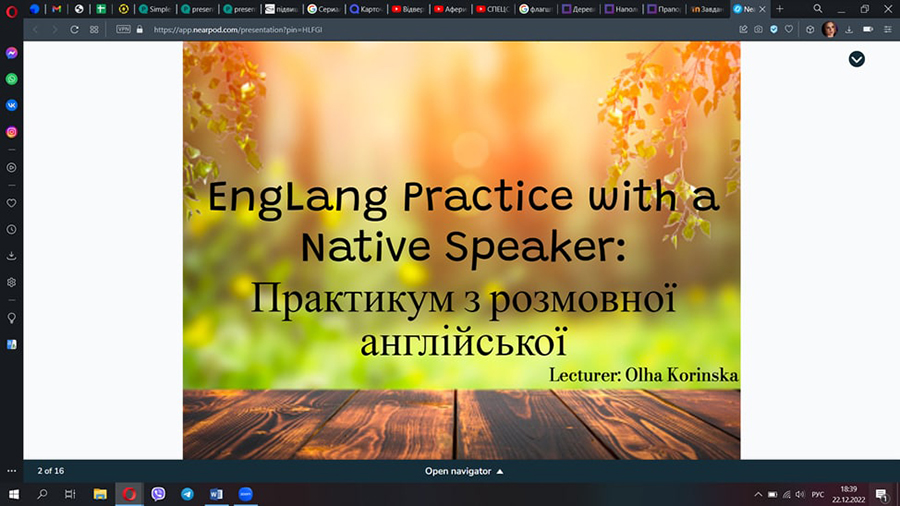
Task: Switch to the Simple browser tab
Action: (156, 9)
